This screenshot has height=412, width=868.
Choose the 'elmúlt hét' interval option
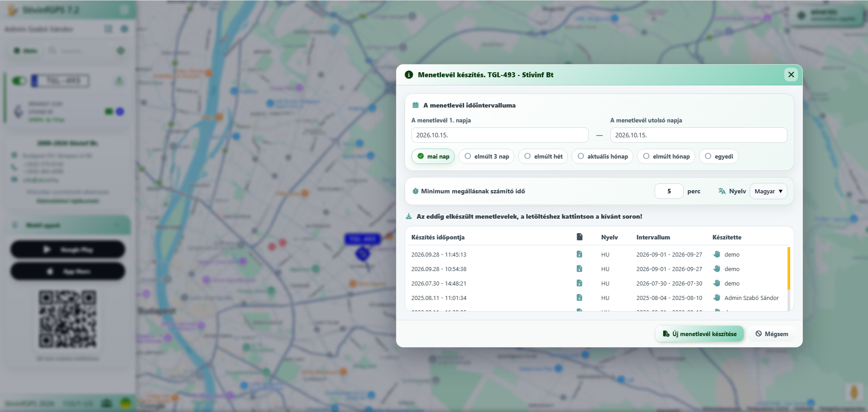point(543,156)
